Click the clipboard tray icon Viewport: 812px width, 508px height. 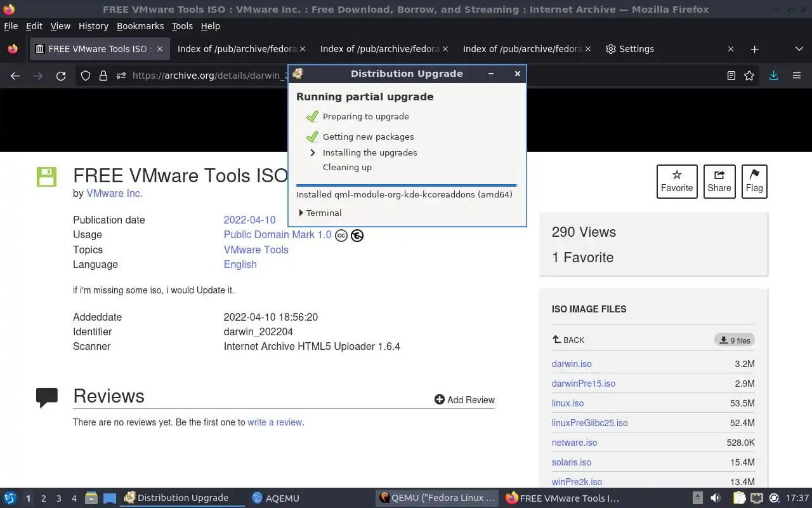(x=738, y=498)
